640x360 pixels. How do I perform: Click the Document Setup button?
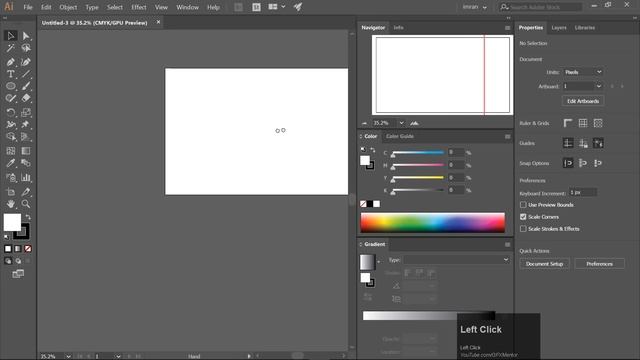(544, 264)
